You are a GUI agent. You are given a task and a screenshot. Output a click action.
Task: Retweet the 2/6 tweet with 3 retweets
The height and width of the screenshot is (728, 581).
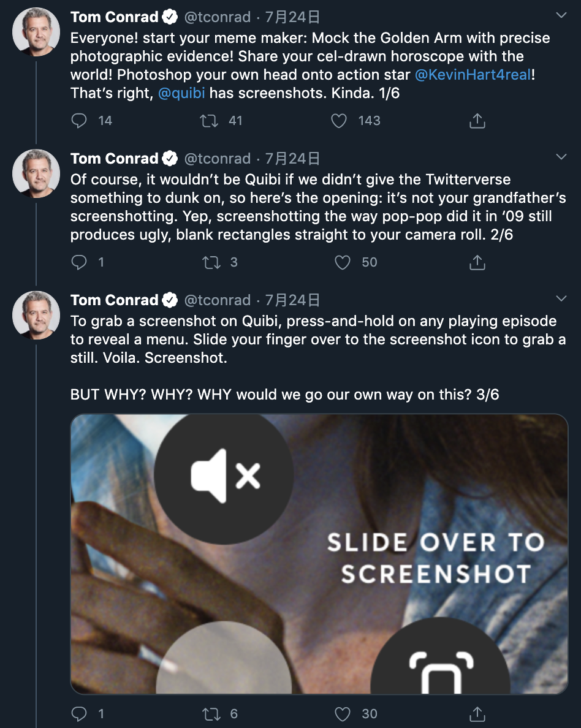pyautogui.click(x=211, y=262)
